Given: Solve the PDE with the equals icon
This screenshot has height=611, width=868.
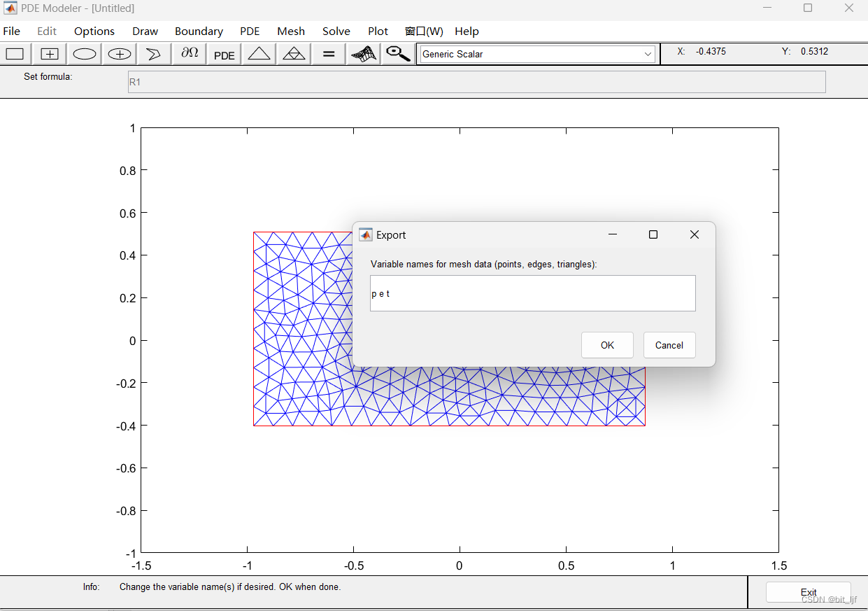Looking at the screenshot, I should 328,53.
